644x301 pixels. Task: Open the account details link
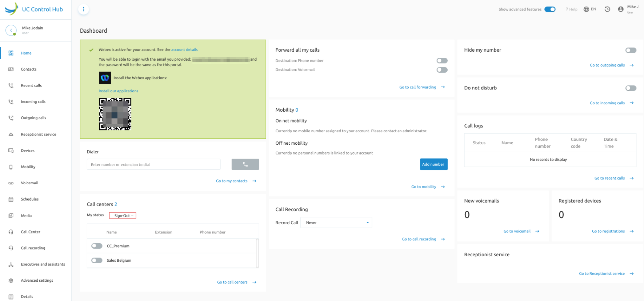[184, 50]
